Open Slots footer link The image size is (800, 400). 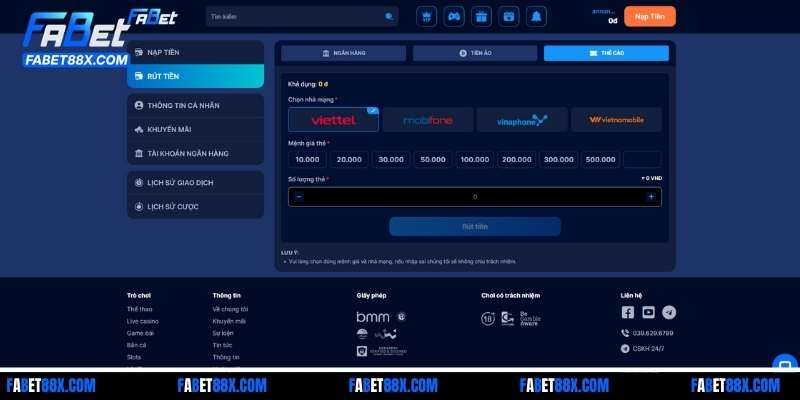tap(134, 357)
